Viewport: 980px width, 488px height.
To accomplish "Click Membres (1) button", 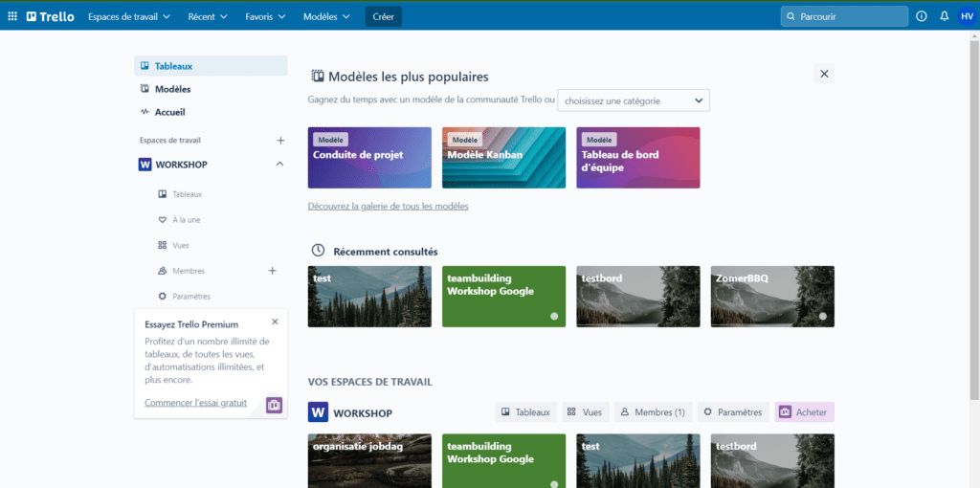I will (653, 412).
